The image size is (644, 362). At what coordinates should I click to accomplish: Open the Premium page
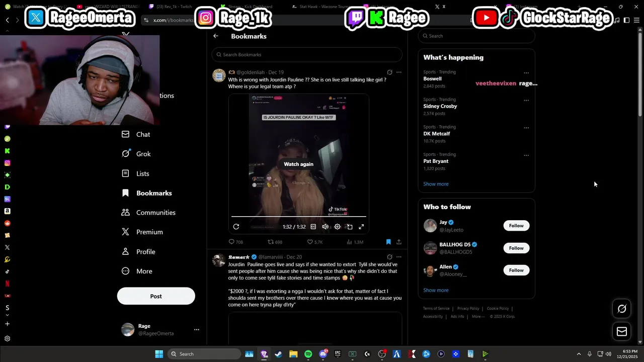(142, 232)
